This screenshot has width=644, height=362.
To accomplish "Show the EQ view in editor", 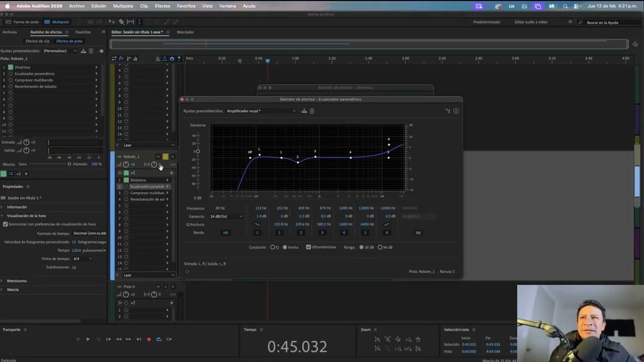I will (135, 59).
